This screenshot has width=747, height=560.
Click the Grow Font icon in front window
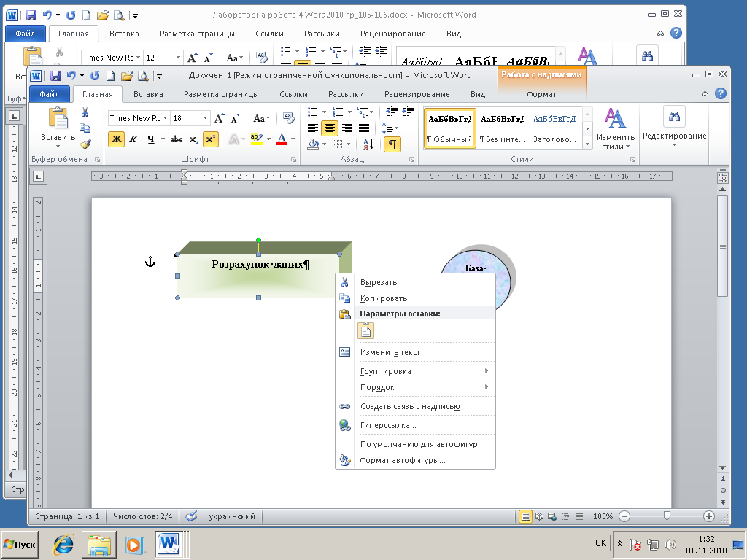[219, 118]
